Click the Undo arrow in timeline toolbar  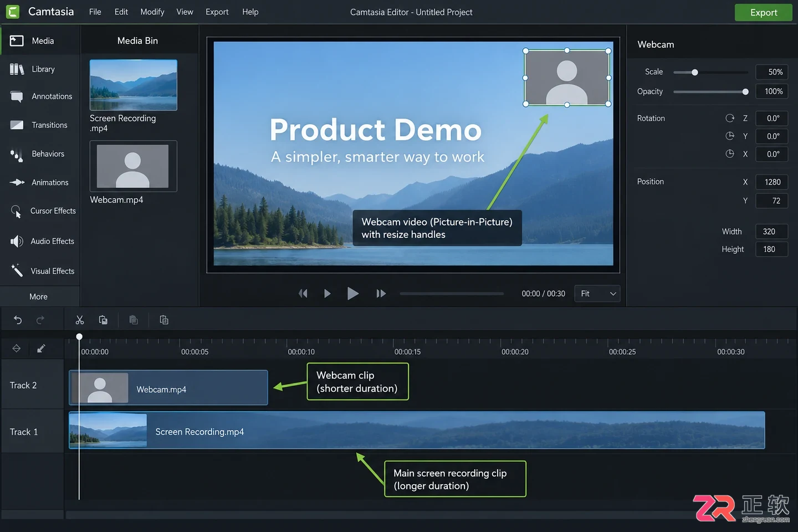point(18,320)
